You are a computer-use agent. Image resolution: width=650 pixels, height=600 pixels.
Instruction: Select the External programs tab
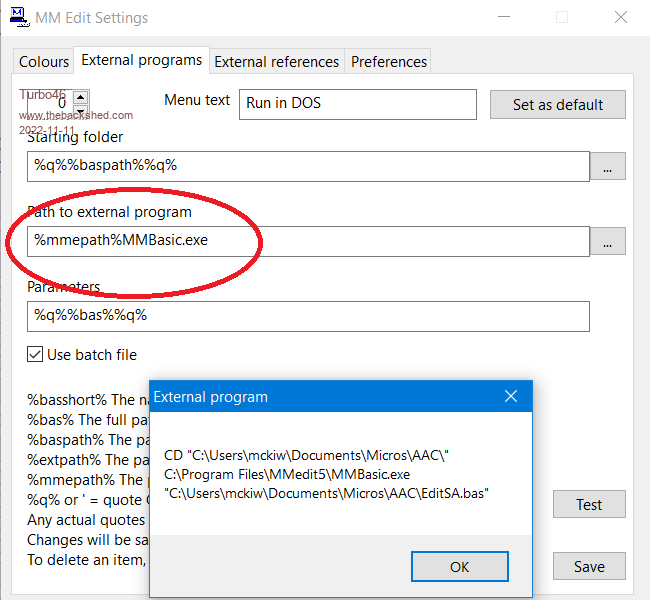tap(141, 61)
